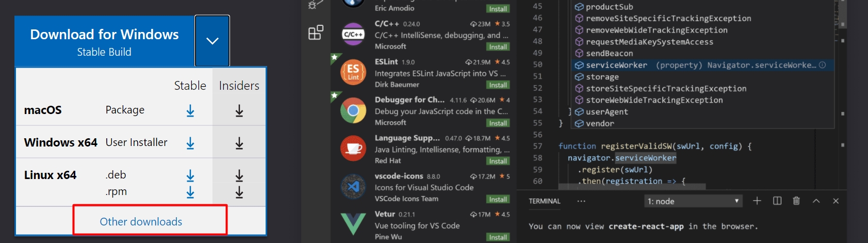Click the Vetur extension V logo
Image resolution: width=868 pixels, height=243 pixels.
353,224
